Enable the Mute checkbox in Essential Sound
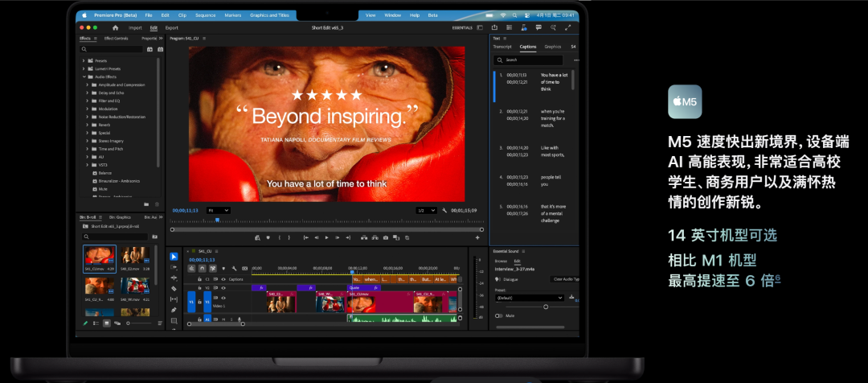 click(x=498, y=316)
